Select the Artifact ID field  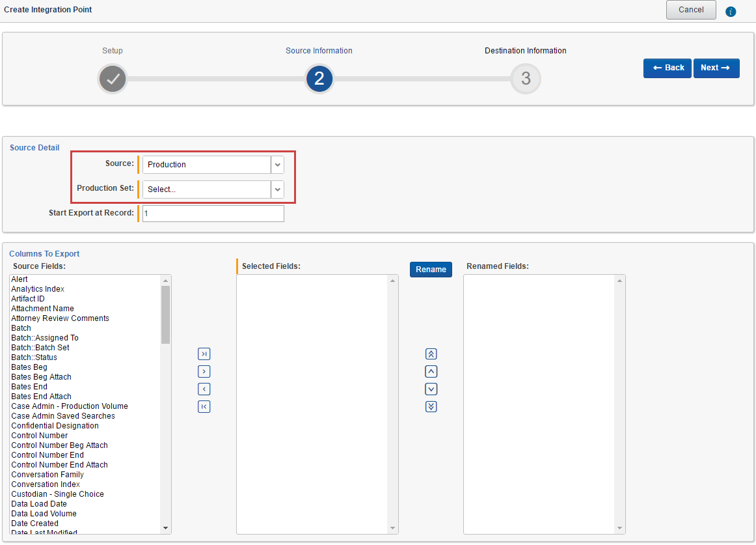tap(28, 299)
